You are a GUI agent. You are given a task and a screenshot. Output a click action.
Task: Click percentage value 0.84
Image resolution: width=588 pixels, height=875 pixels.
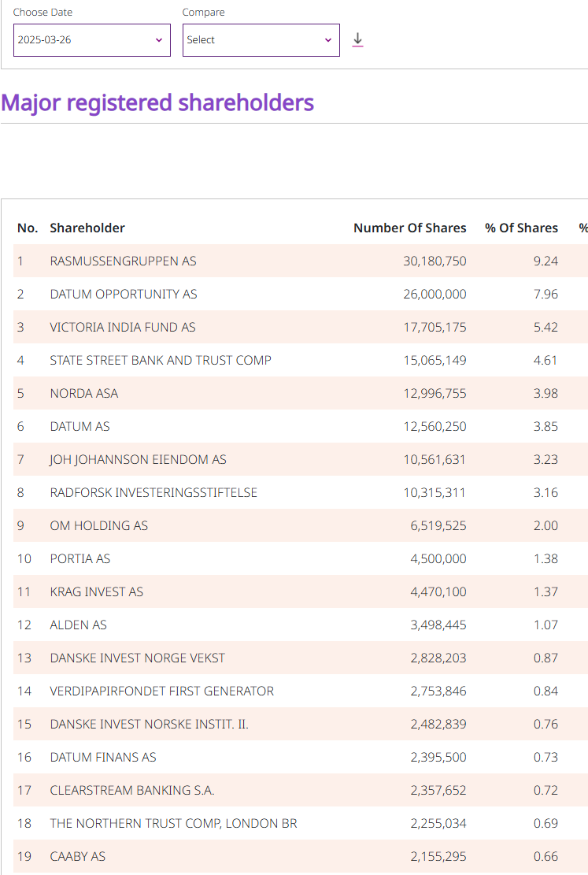tap(545, 691)
